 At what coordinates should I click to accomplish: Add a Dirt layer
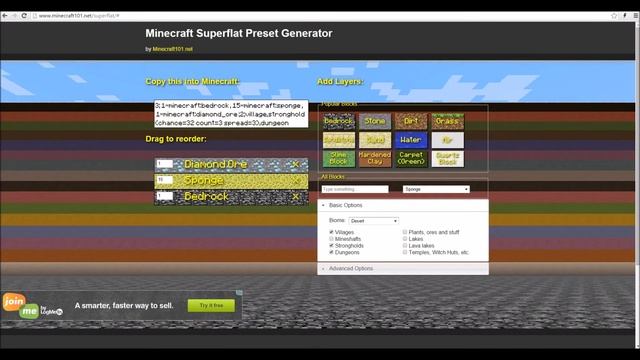[411, 121]
